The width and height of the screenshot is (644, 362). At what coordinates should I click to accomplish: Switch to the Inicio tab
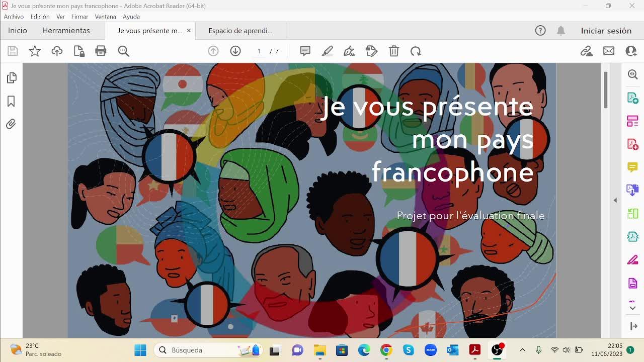18,31
